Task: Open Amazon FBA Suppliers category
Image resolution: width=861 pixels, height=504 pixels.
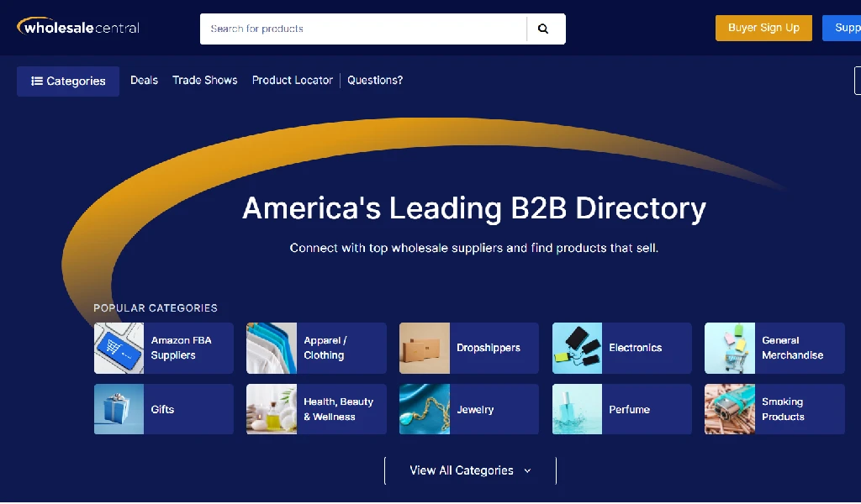Action: 182,348
